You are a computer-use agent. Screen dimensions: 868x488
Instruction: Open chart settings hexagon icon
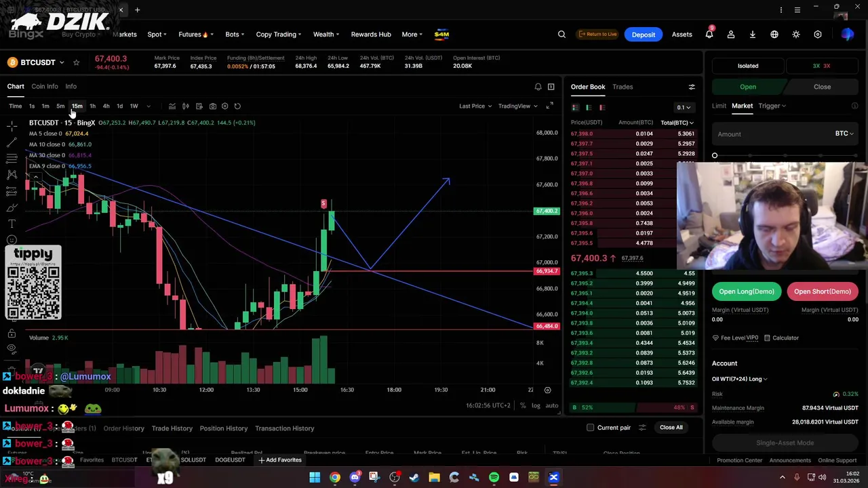coord(225,106)
